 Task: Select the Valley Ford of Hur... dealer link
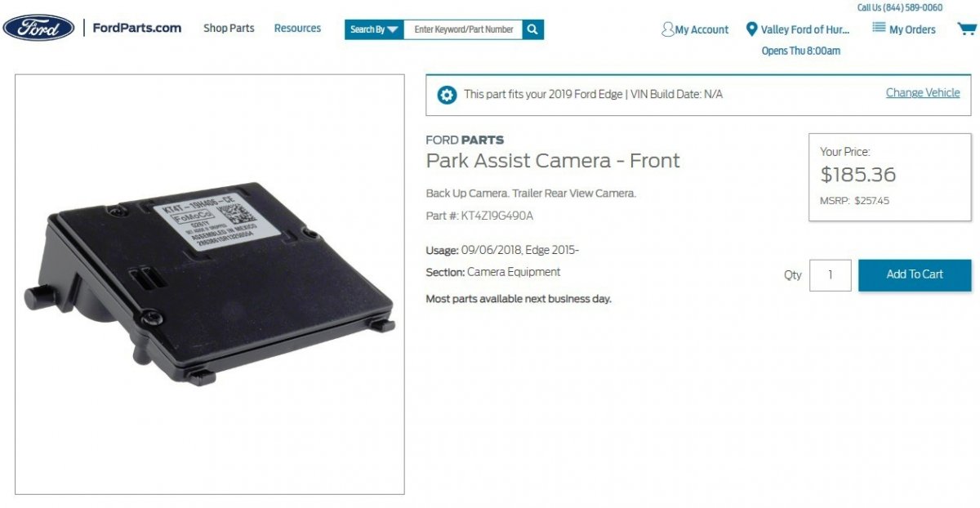[x=805, y=29]
